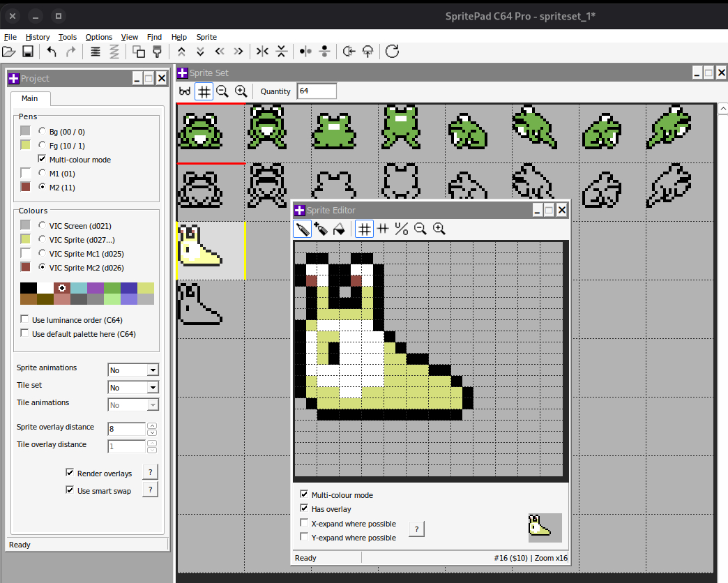Click the save disk icon
Image resolution: width=728 pixels, height=583 pixels.
28,52
